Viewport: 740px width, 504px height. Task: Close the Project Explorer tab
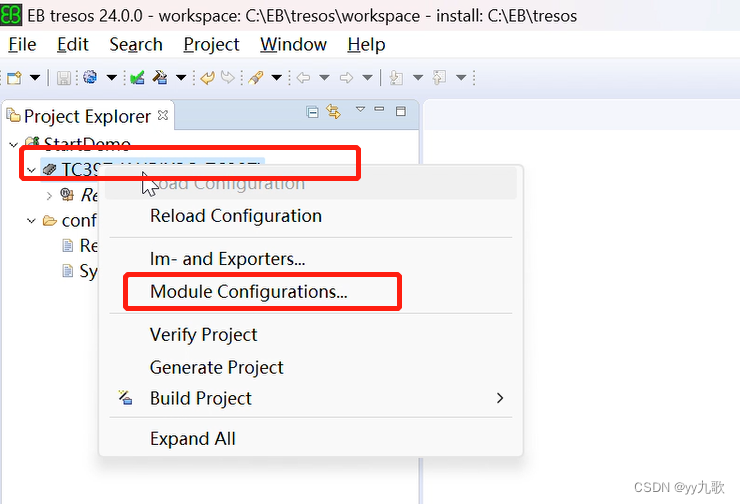[x=163, y=115]
